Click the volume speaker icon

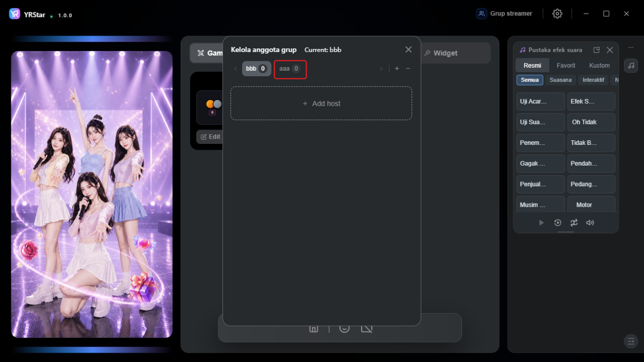pos(590,223)
